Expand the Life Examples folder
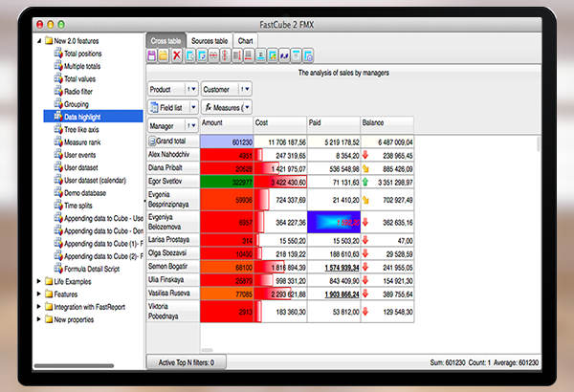Screen dimensions: 574x392 coord(37,281)
